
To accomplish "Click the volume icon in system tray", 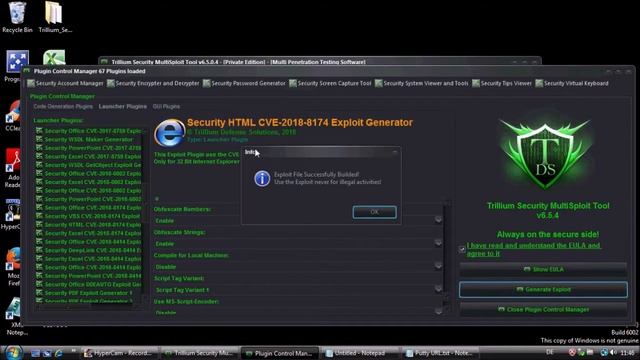I will (613, 352).
